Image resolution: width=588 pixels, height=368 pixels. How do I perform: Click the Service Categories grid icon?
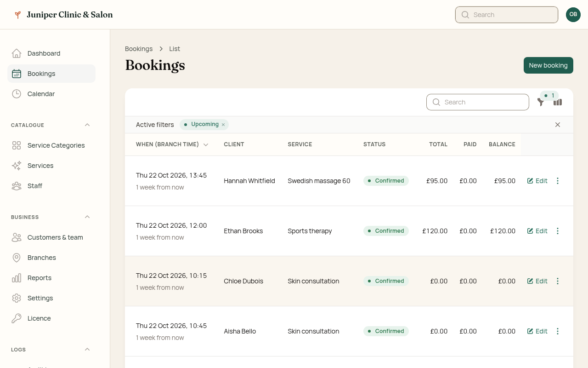click(17, 145)
